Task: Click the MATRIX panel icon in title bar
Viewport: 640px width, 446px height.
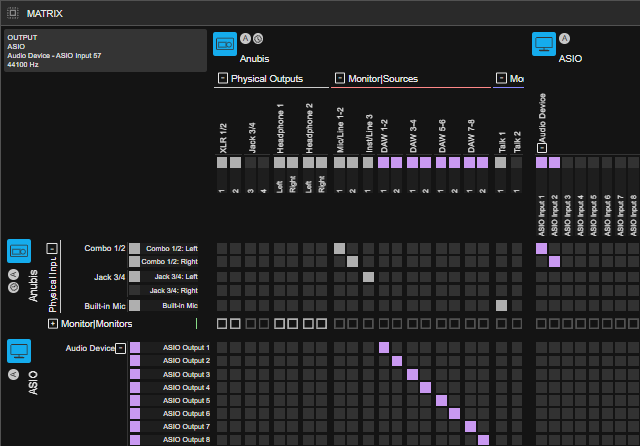Action: [x=13, y=13]
